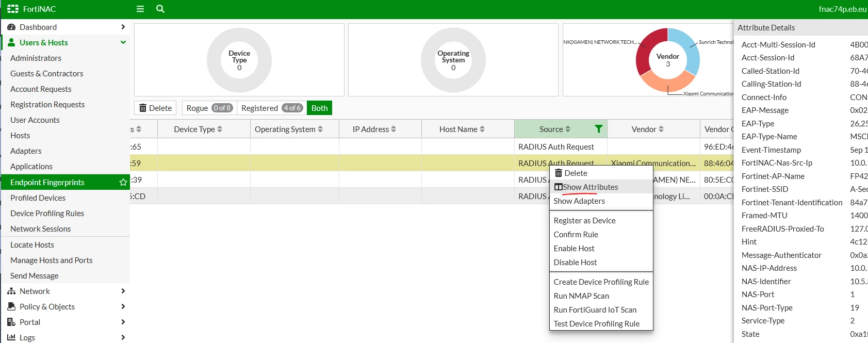Sort by Operating System using its sort arrows
The width and height of the screenshot is (868, 343).
[320, 129]
